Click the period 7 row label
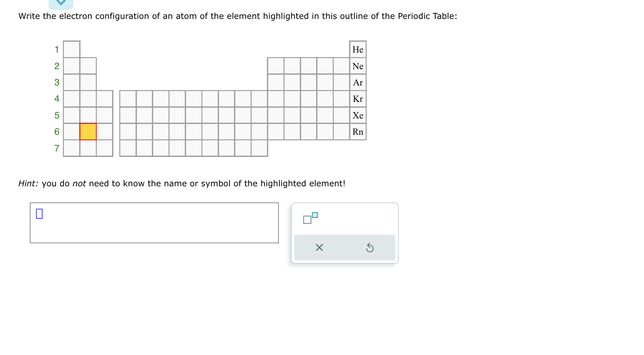The image size is (644, 355). (x=57, y=148)
